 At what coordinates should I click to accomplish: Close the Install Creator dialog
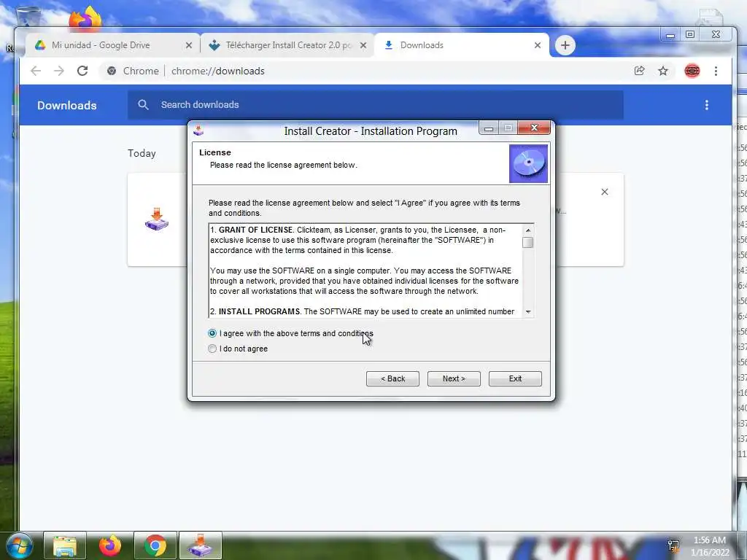[x=534, y=128]
